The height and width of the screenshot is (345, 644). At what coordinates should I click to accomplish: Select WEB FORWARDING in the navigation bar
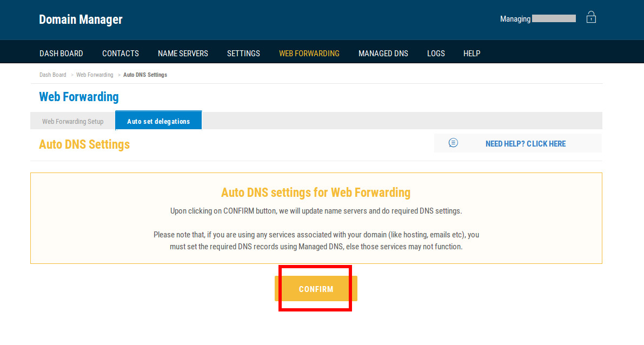click(x=309, y=54)
